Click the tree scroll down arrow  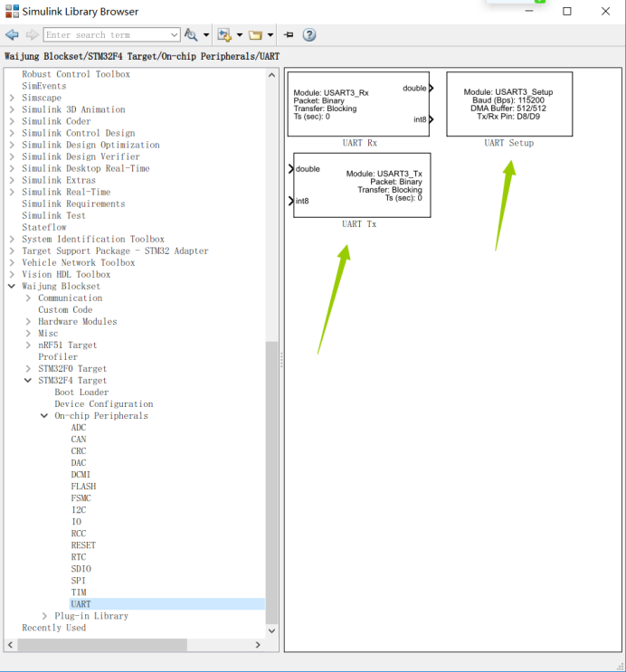click(x=271, y=631)
